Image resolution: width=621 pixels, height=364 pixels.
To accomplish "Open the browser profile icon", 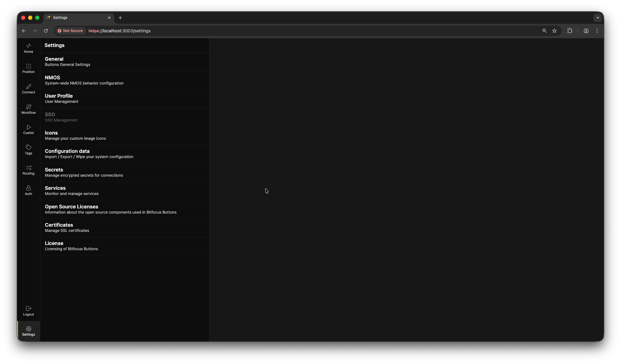I will pos(586,31).
